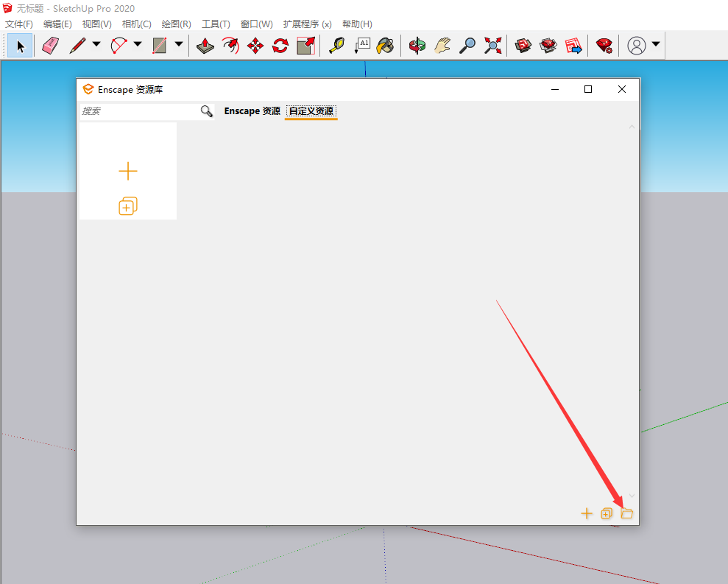Open the Extension Warehouse icon
The height and width of the screenshot is (584, 728).
coord(548,46)
